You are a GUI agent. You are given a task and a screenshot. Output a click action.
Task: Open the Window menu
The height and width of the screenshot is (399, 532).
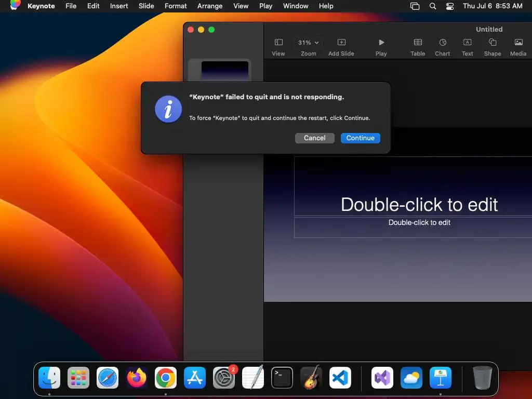pyautogui.click(x=296, y=6)
